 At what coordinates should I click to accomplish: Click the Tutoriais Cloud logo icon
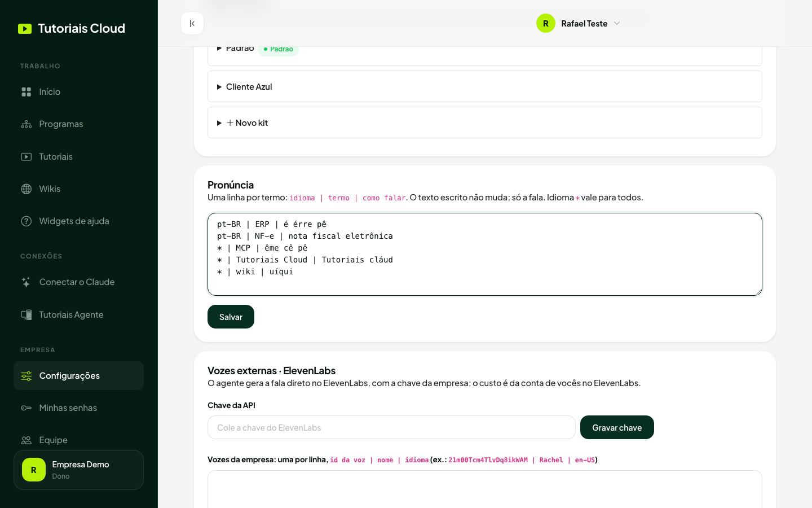pos(25,29)
